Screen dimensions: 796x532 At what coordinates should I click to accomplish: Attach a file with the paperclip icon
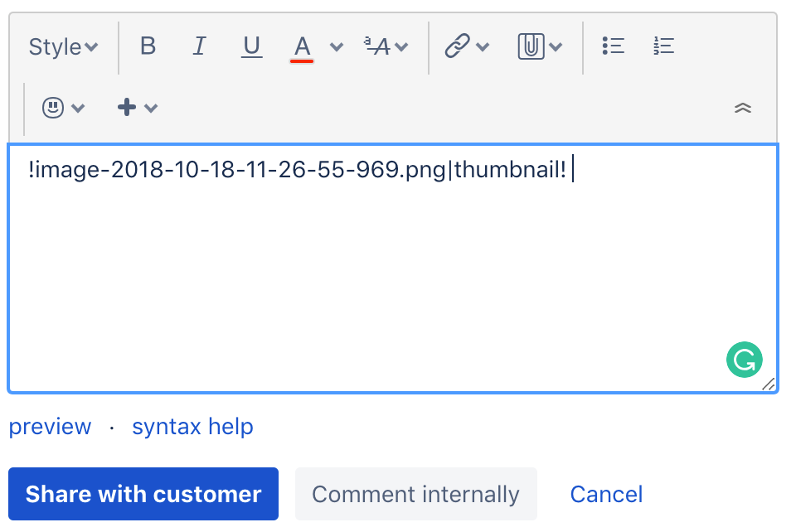531,46
